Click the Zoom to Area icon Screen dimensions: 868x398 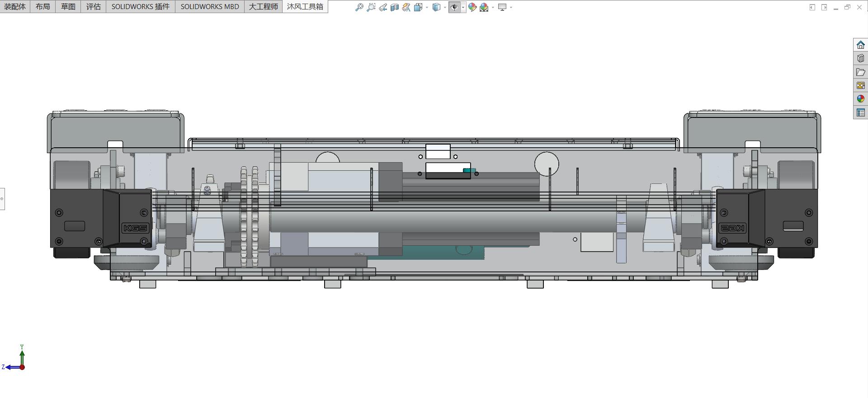(371, 7)
